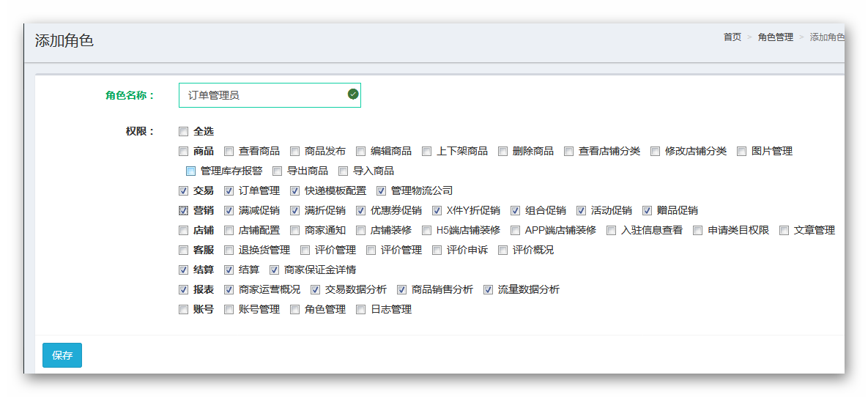868x397 pixels.
Task: Deselect the 活动促销 checkbox
Action: (581, 210)
